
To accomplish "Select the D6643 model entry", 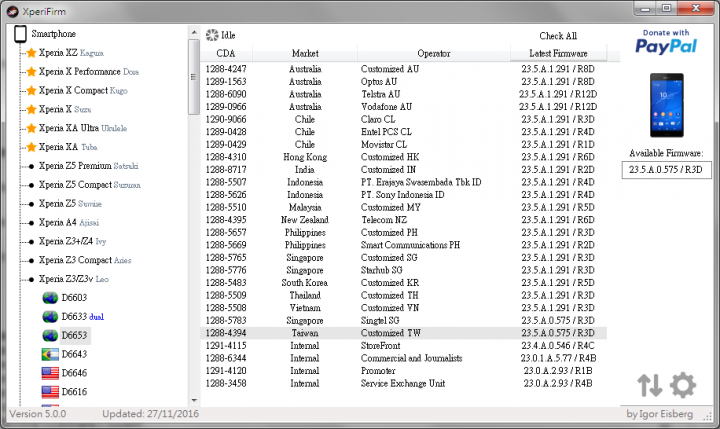I will [74, 354].
